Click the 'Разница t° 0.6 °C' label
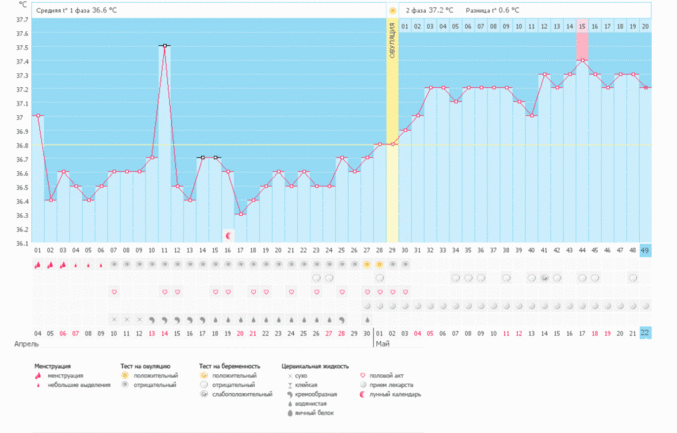 [493, 10]
